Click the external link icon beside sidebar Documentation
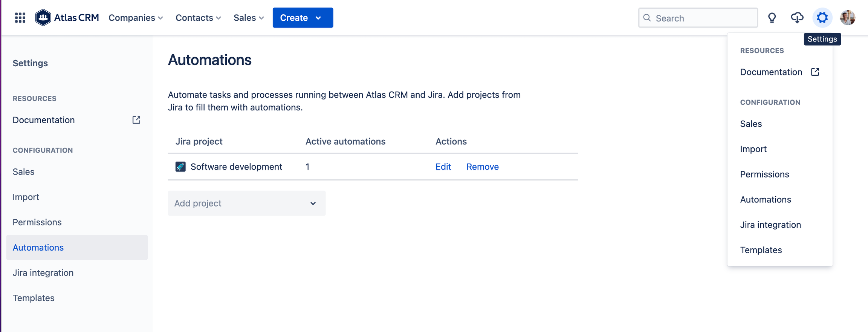Image resolution: width=868 pixels, height=332 pixels. (136, 120)
